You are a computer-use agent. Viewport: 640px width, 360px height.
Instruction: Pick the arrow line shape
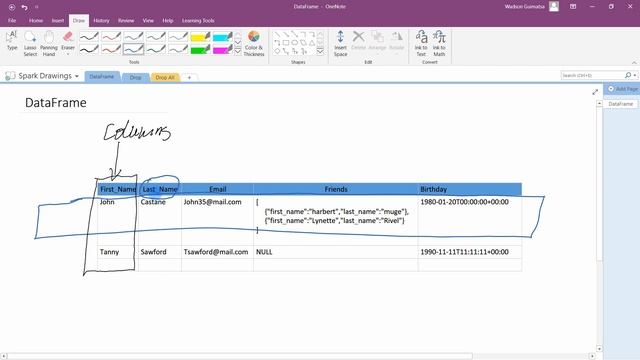(286, 35)
